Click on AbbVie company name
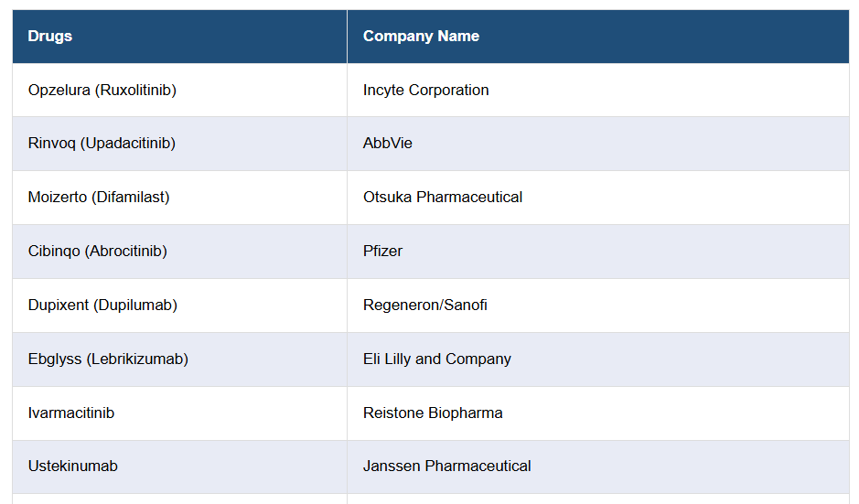The height and width of the screenshot is (504, 859). coord(388,144)
